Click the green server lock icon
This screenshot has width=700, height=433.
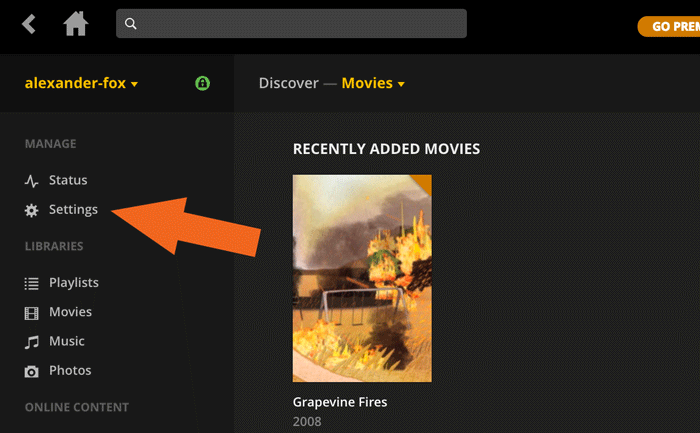(x=203, y=84)
